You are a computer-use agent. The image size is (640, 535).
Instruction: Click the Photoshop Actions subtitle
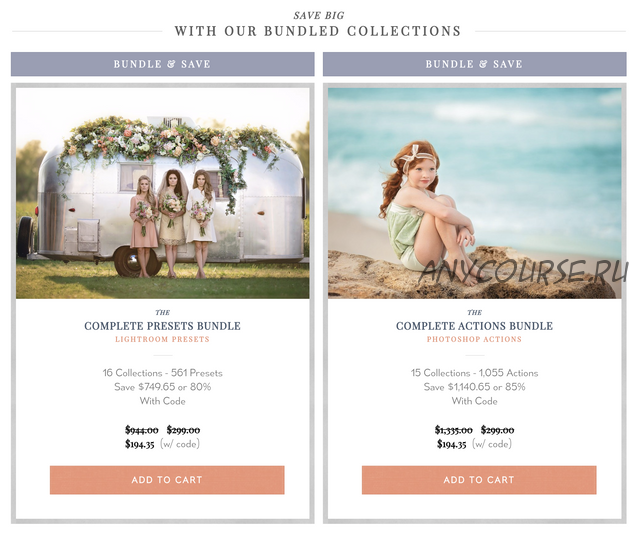[474, 339]
